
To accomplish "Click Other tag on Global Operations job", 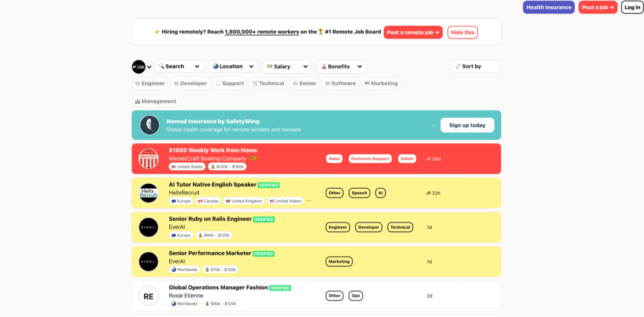I will click(x=335, y=296).
